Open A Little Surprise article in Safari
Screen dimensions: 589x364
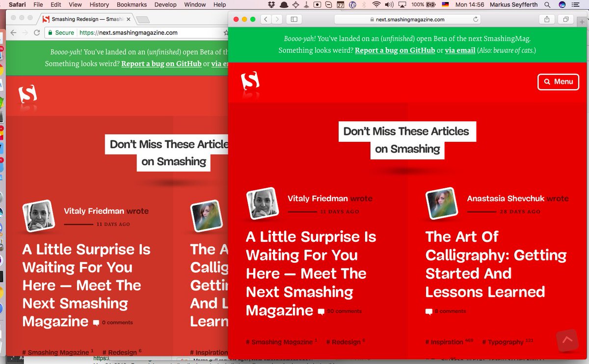tap(311, 273)
